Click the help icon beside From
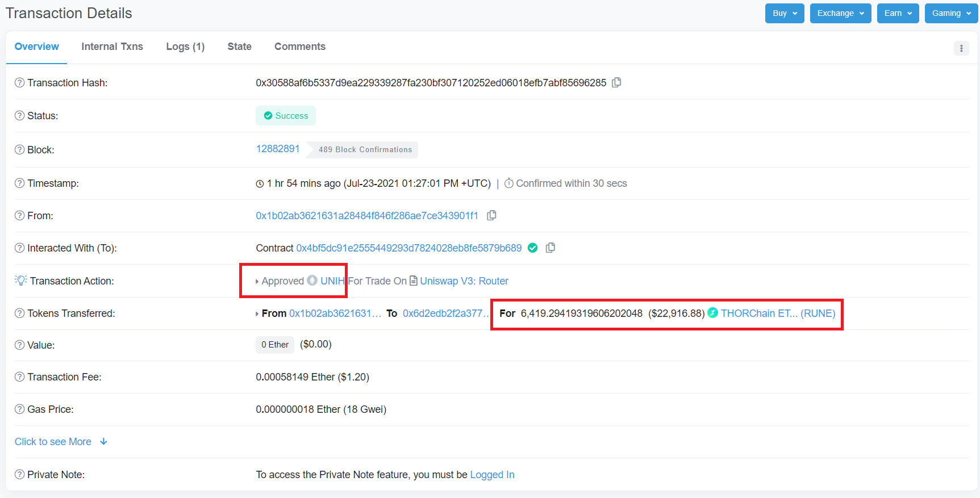 [20, 216]
